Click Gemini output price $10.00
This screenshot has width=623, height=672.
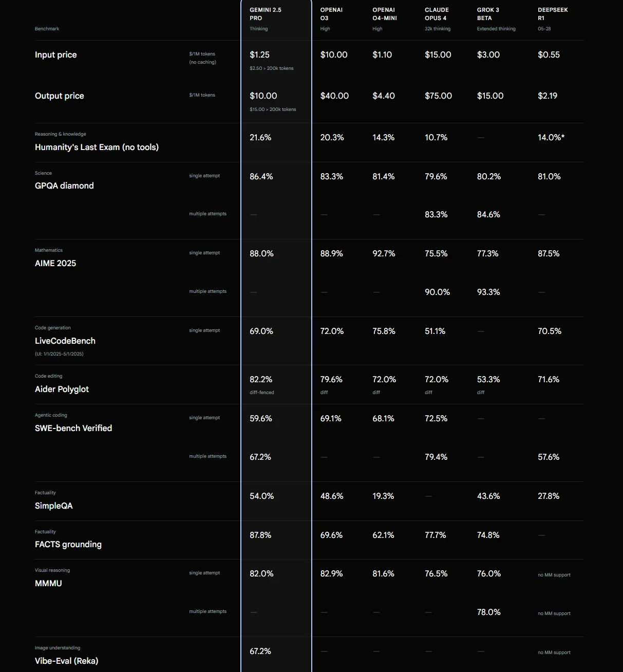point(263,96)
